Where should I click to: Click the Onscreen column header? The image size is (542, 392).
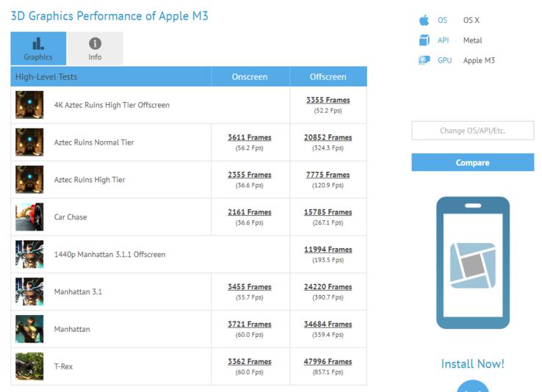click(x=250, y=76)
